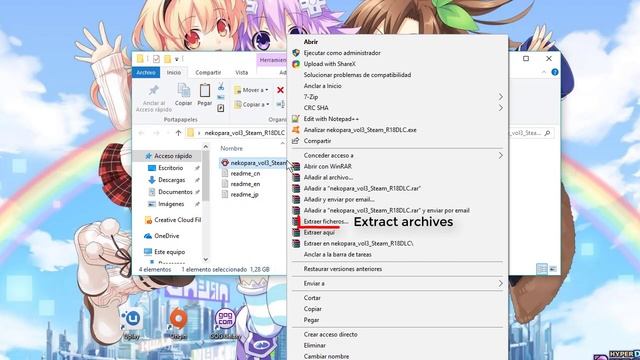
Task: Expand Conceder acceso a submenu
Action: tap(500, 156)
